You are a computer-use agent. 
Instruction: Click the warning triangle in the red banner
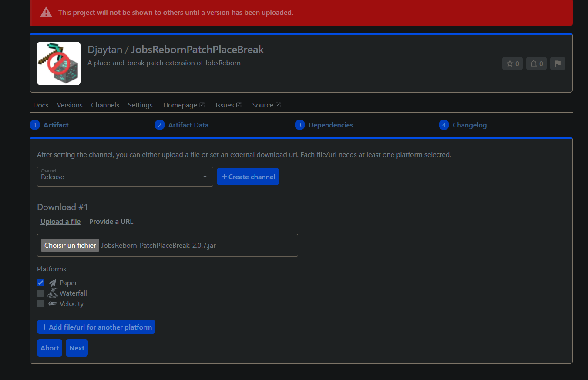(46, 12)
